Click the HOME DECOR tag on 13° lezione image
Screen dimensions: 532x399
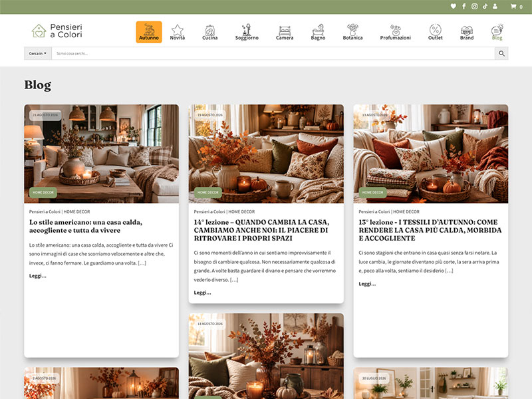click(x=372, y=192)
